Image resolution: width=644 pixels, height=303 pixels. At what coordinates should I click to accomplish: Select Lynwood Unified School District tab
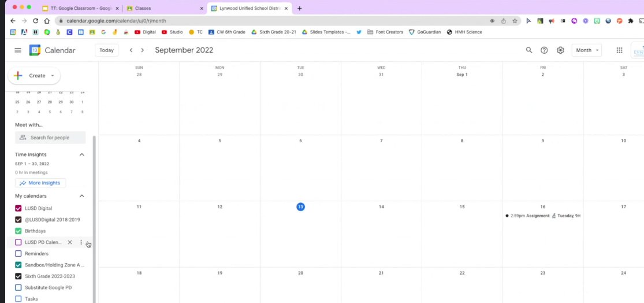point(250,8)
